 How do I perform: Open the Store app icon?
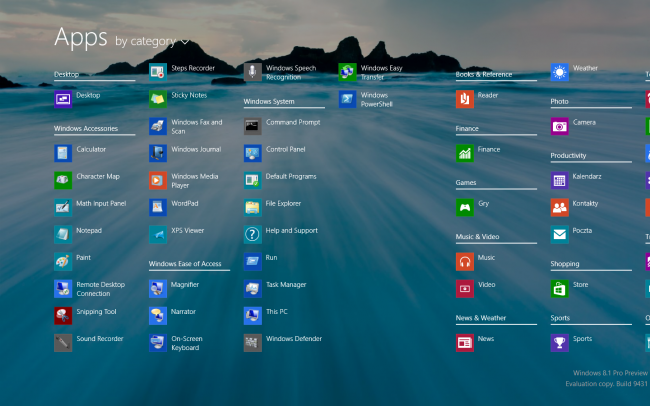point(560,289)
